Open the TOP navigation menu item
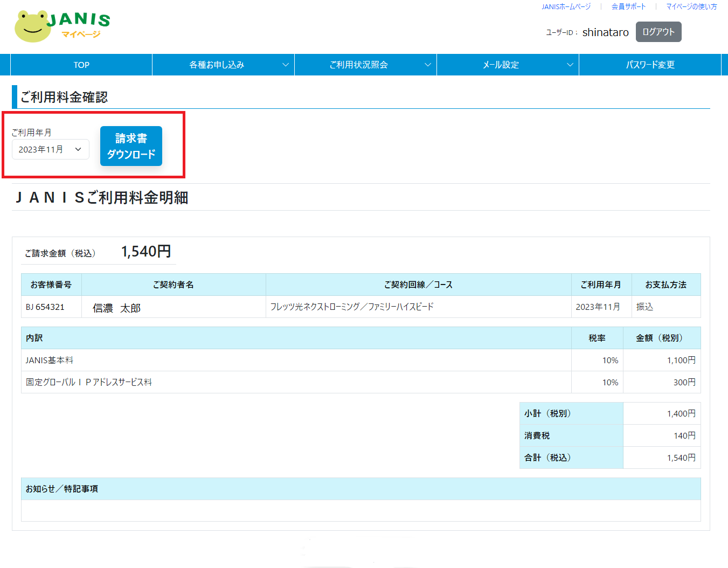 tap(81, 65)
